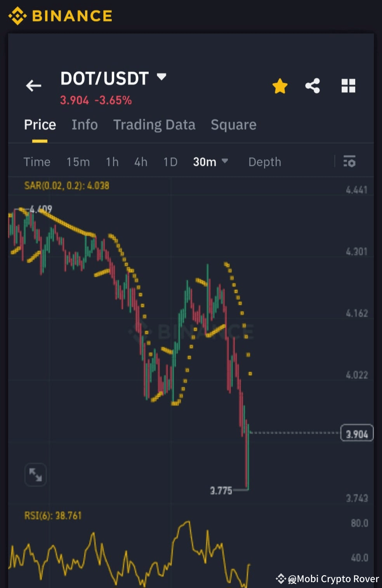Viewport: 382px width, 588px height.
Task: Open the Square tab
Action: tap(233, 125)
